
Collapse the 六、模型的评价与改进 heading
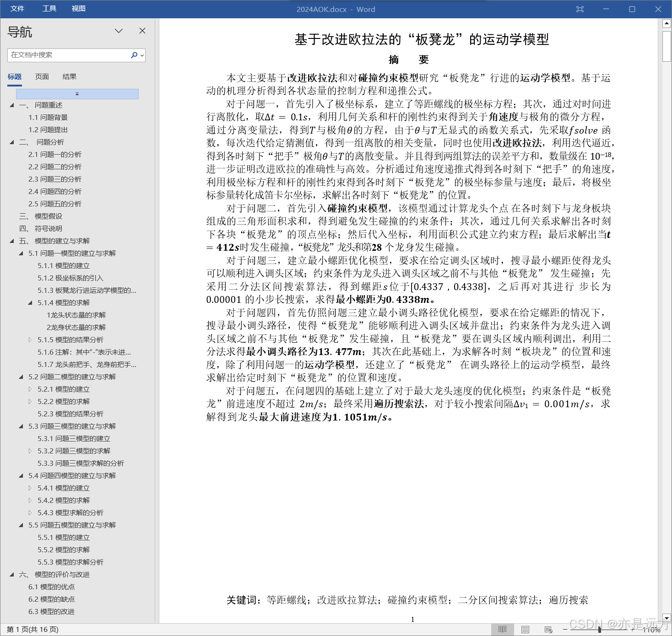12,575
